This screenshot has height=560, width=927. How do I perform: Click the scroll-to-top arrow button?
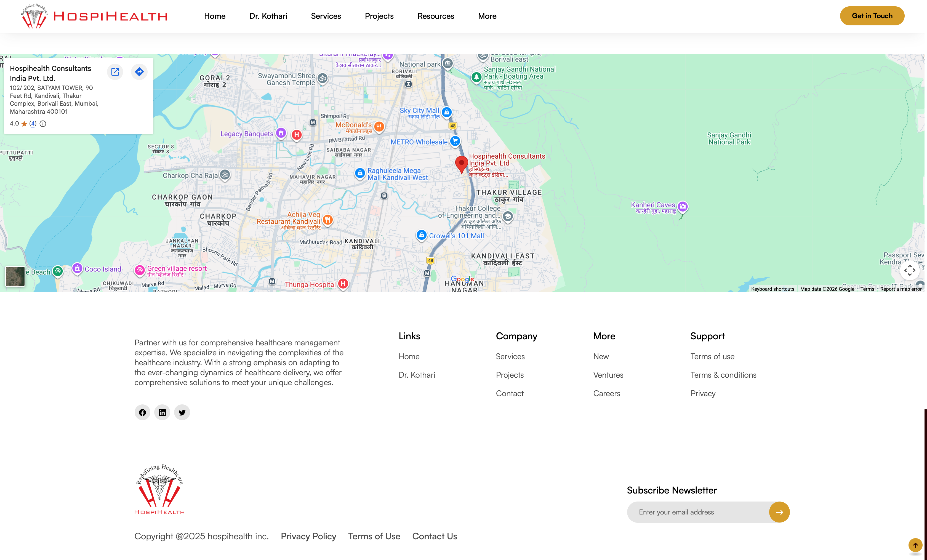[x=915, y=545]
